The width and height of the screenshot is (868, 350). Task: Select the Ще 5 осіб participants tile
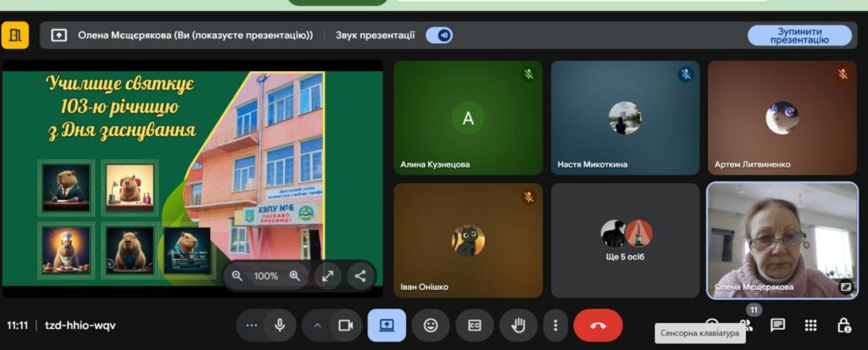[626, 240]
